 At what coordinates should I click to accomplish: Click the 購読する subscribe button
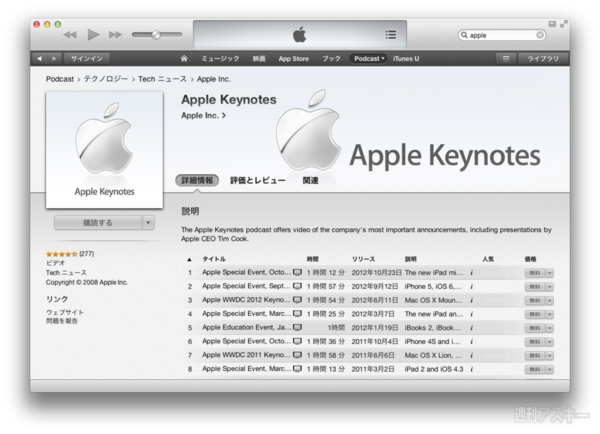pyautogui.click(x=98, y=223)
